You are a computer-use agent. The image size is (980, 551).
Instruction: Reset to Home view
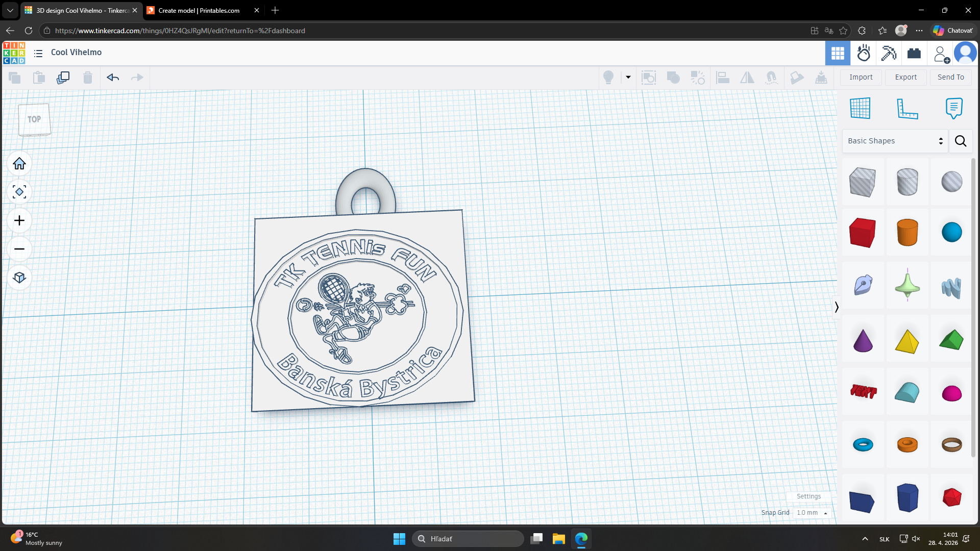click(19, 164)
